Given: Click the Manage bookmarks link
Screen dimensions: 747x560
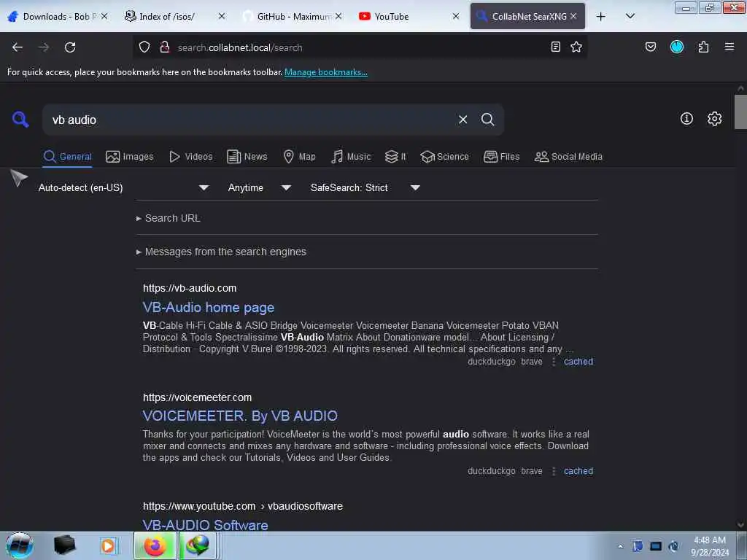Looking at the screenshot, I should (x=326, y=72).
